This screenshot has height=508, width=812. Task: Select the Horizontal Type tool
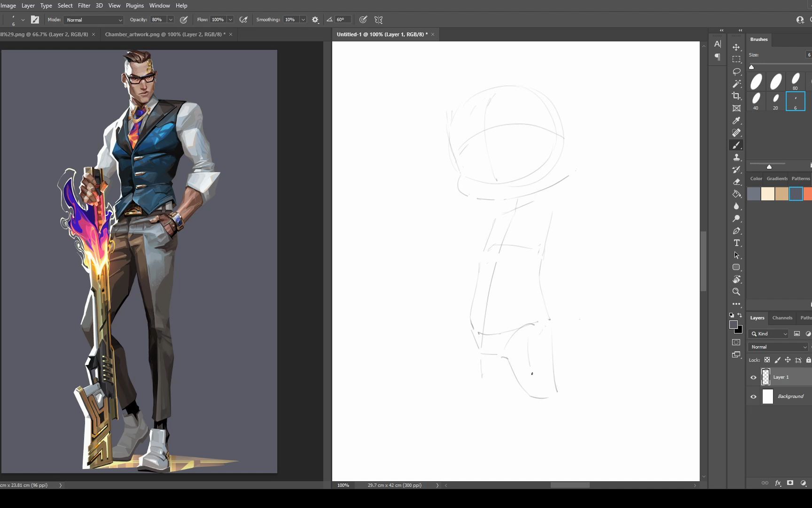point(736,243)
